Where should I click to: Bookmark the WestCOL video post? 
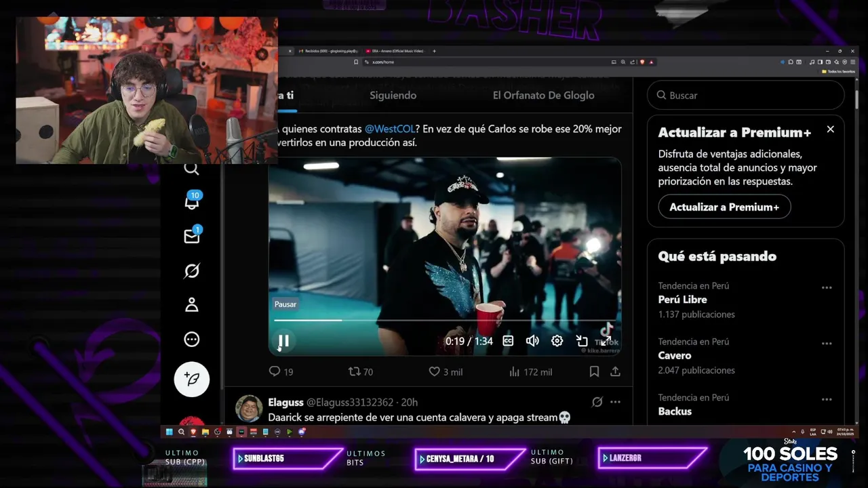tap(594, 371)
